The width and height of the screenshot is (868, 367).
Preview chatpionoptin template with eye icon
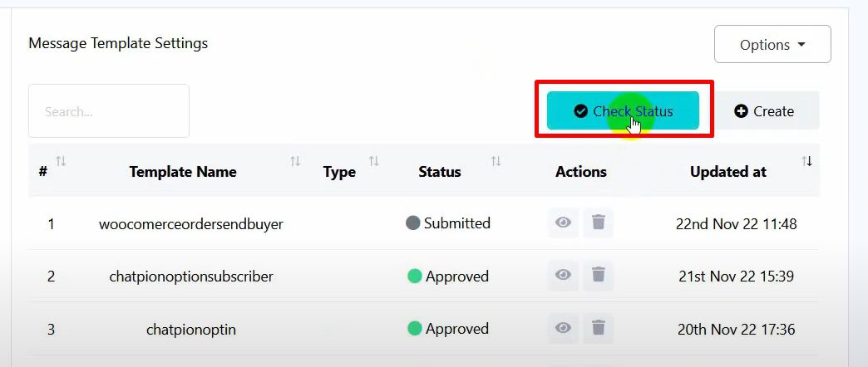(x=563, y=329)
